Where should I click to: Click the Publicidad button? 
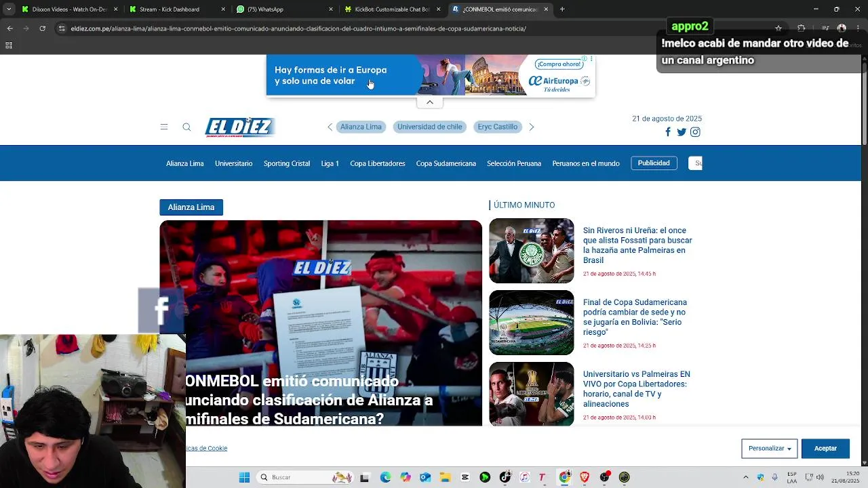coord(654,163)
